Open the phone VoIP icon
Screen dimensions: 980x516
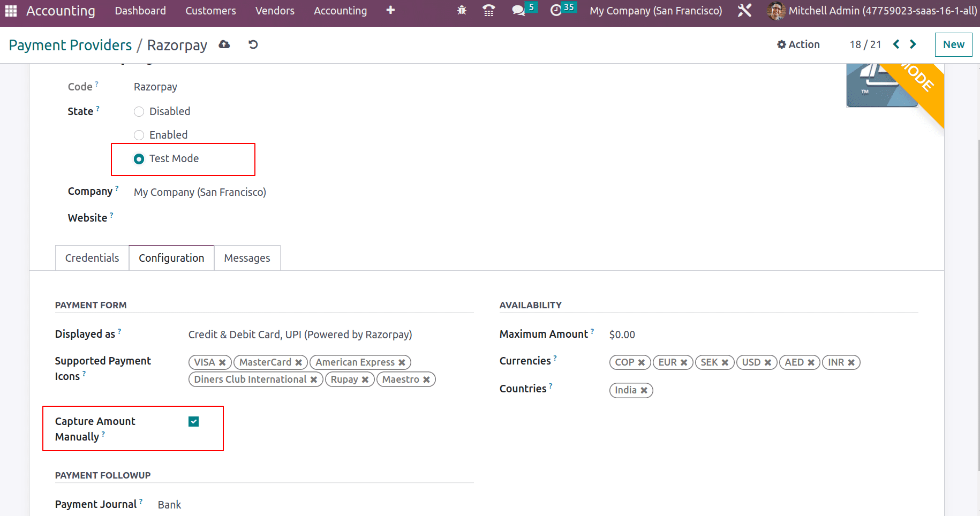(488, 10)
